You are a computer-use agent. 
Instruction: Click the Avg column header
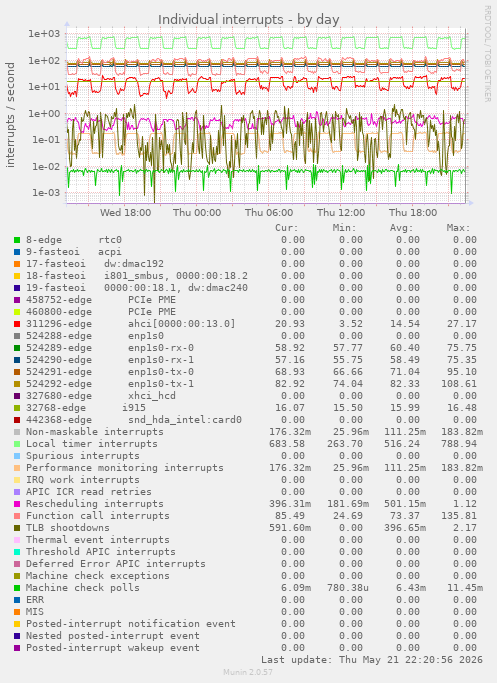pyautogui.click(x=402, y=228)
